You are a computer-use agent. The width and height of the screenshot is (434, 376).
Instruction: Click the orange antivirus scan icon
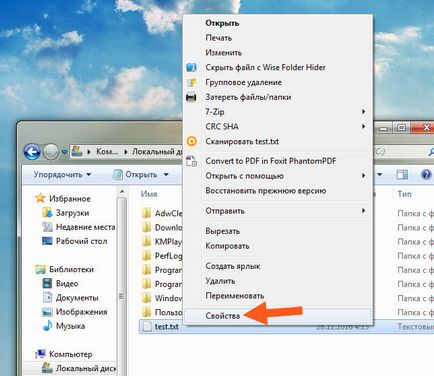[192, 141]
